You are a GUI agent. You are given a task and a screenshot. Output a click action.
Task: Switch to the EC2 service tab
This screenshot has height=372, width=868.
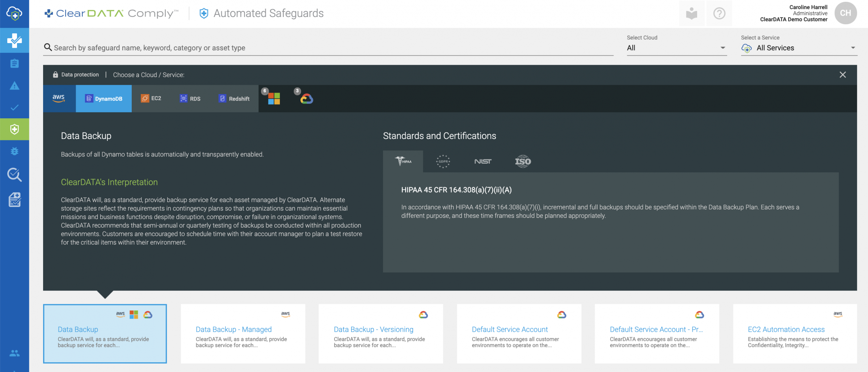(x=151, y=98)
